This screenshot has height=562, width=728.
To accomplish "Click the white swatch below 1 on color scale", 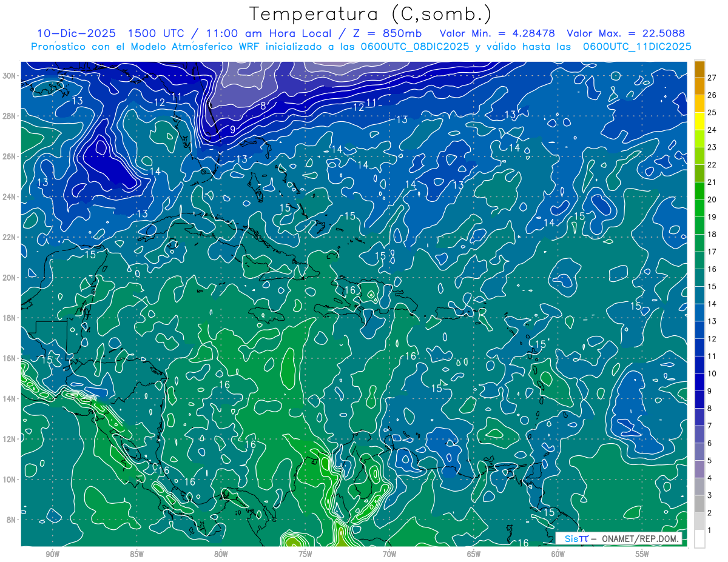I will click(x=699, y=539).
